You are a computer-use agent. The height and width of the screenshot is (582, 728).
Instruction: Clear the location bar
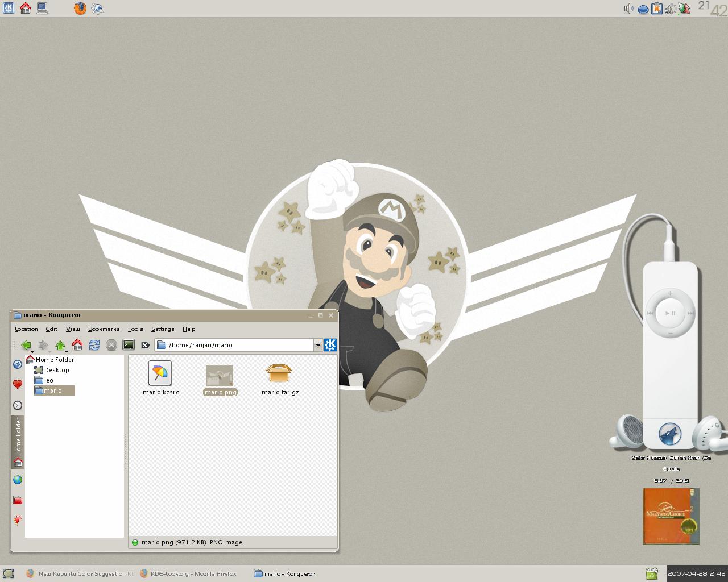coord(145,345)
